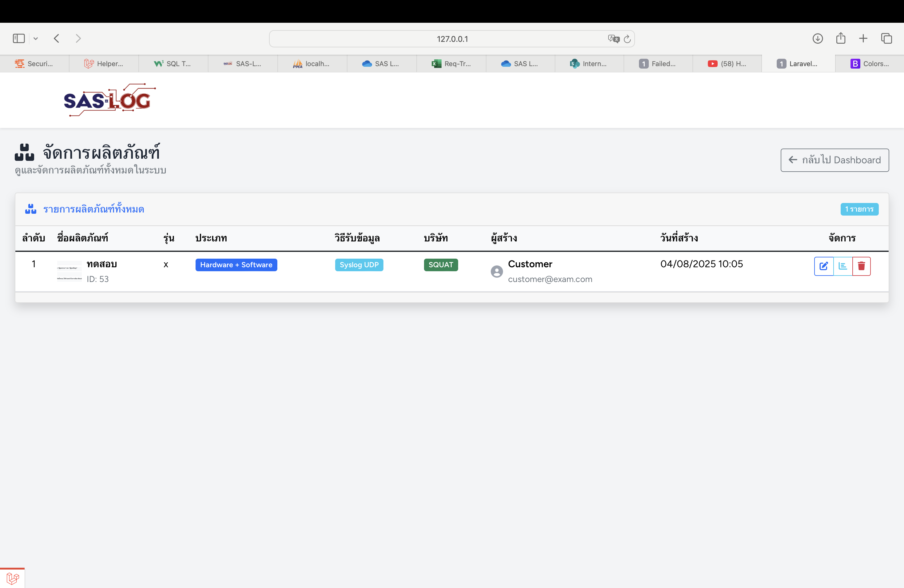Click the ทดสอบ product thumbnail image
The height and width of the screenshot is (588, 904).
(69, 271)
